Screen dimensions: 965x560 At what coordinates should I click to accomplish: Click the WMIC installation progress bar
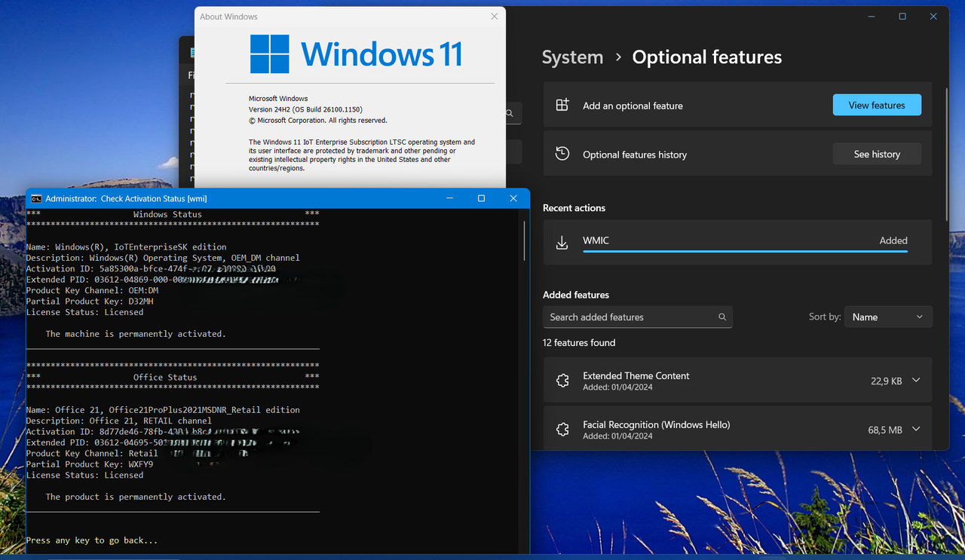coord(745,252)
